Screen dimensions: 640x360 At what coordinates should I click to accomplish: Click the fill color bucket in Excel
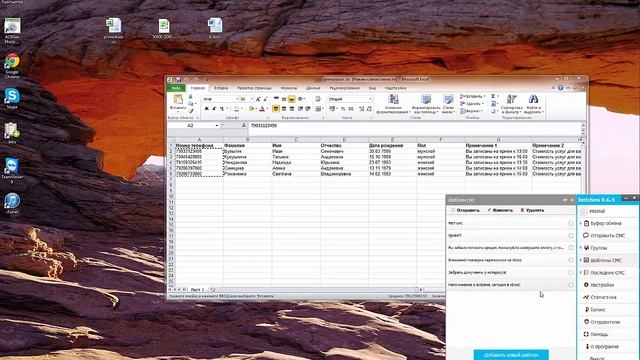[x=251, y=109]
